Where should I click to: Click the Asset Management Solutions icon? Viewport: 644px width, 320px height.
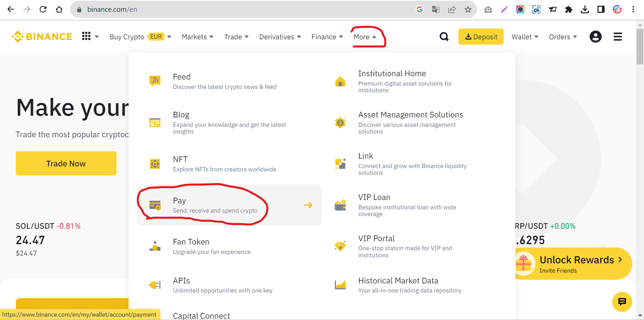[x=340, y=123]
